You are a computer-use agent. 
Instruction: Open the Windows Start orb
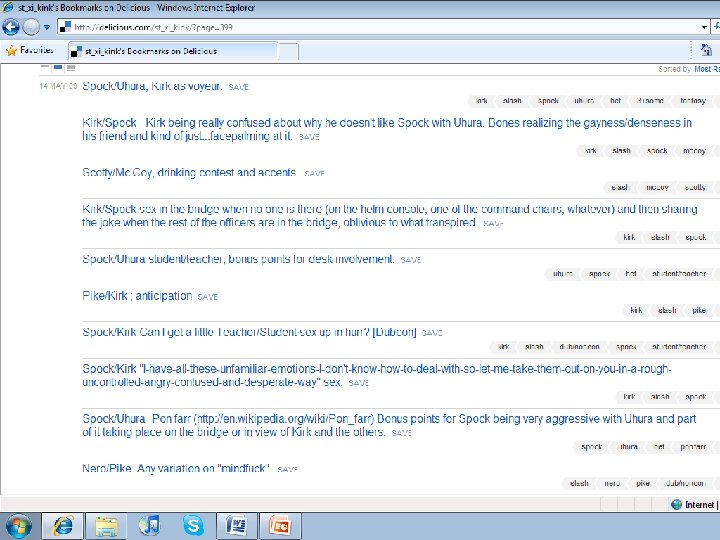coord(18,526)
